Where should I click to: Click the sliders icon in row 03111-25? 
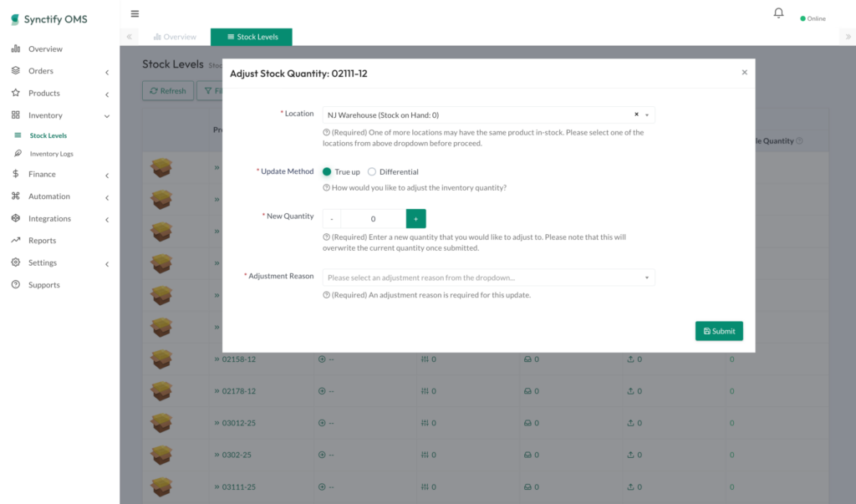pyautogui.click(x=425, y=487)
